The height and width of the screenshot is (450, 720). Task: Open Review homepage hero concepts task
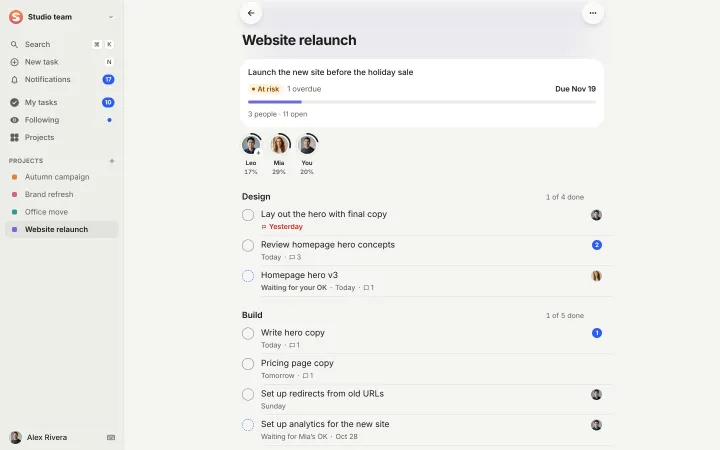tap(328, 245)
